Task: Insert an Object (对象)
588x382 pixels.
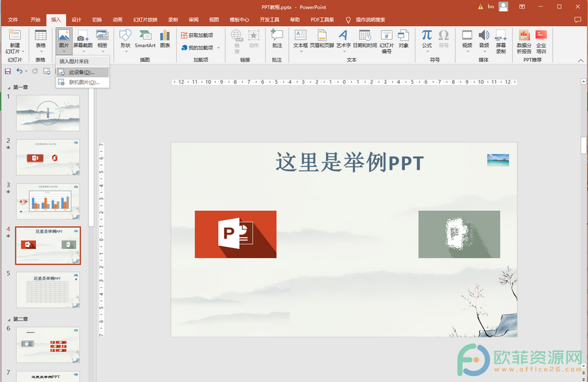Action: pyautogui.click(x=404, y=39)
